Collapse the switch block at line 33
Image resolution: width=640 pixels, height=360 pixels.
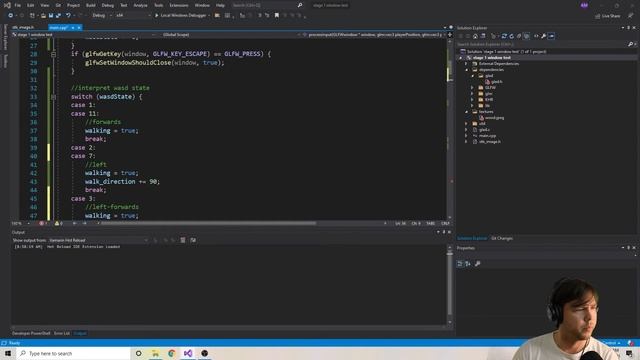pos(53,97)
